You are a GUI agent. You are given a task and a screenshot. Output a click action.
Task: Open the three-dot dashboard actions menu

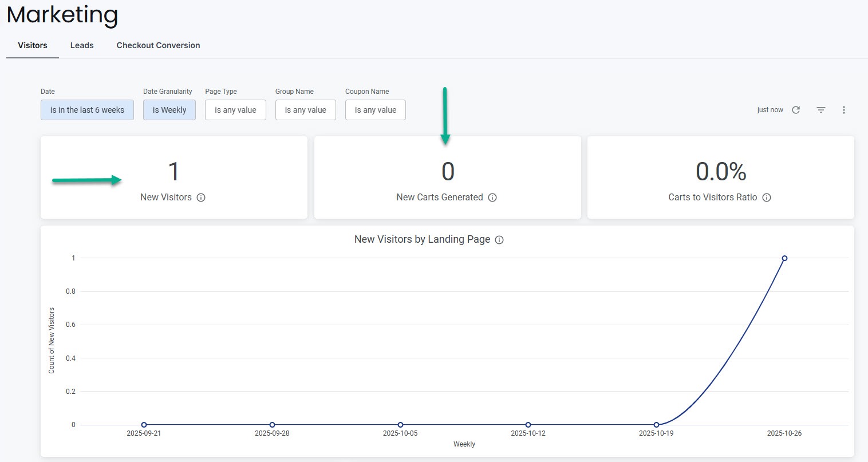844,110
